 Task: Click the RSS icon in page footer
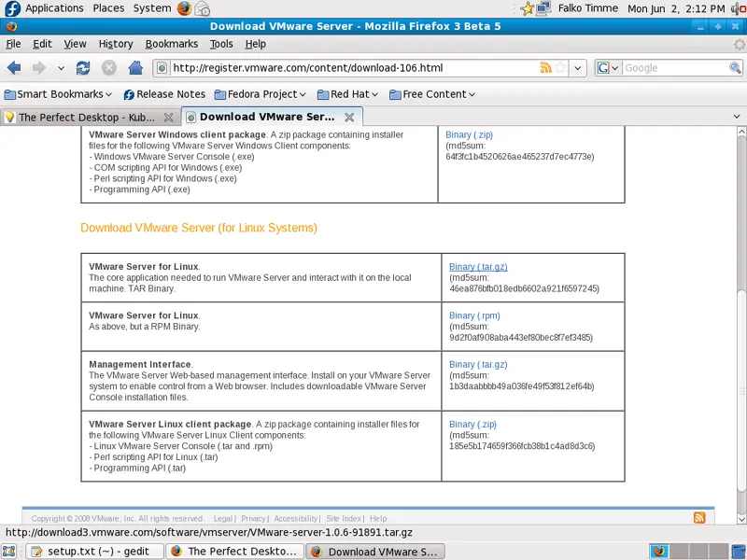pyautogui.click(x=699, y=518)
